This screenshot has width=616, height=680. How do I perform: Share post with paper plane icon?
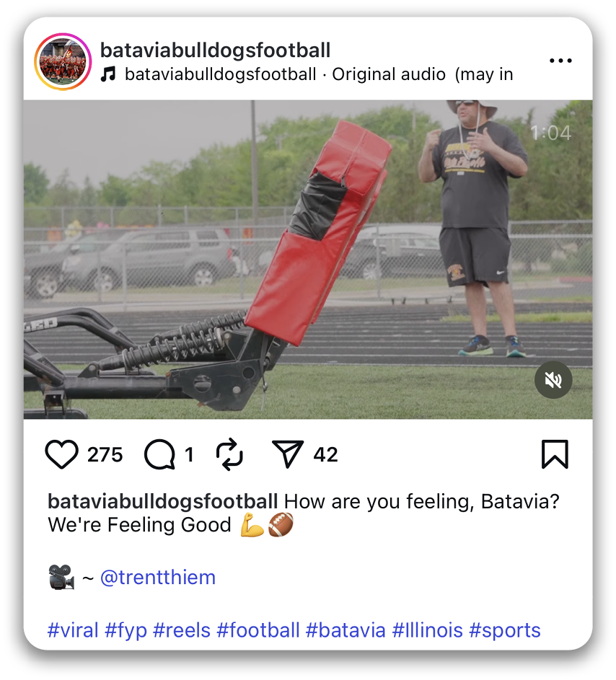pyautogui.click(x=287, y=454)
